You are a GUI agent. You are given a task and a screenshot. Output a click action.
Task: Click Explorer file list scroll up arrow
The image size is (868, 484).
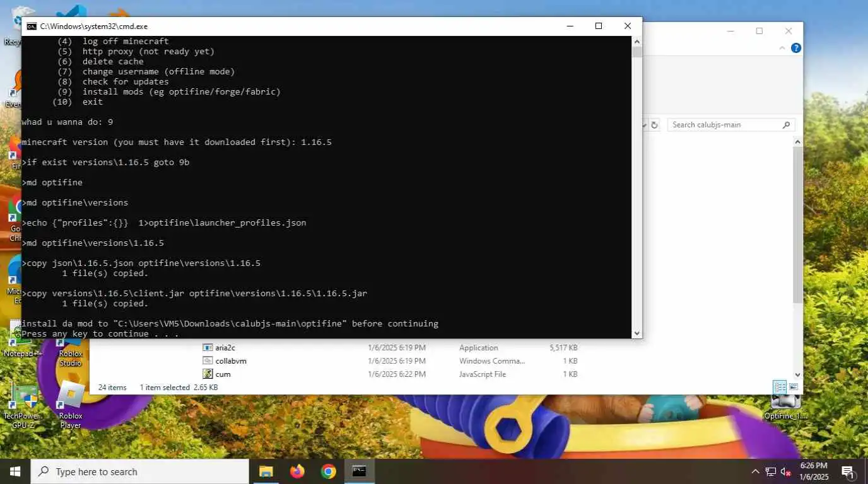pyautogui.click(x=797, y=142)
